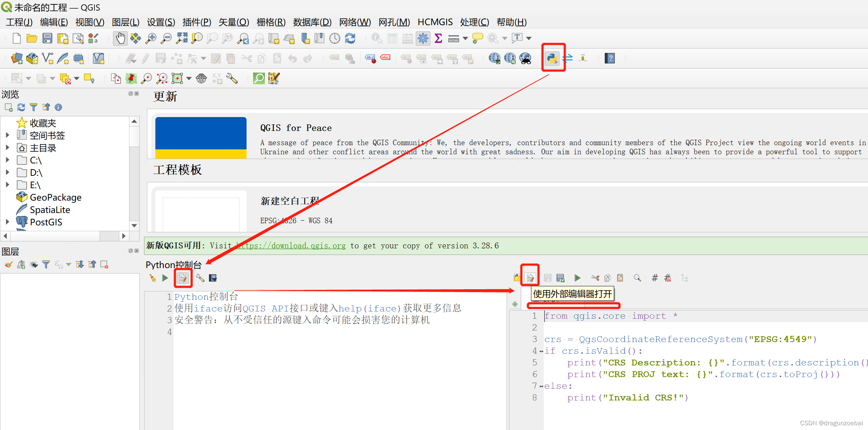Click the Comment hash icon in editor
The height and width of the screenshot is (430, 868).
(x=655, y=278)
